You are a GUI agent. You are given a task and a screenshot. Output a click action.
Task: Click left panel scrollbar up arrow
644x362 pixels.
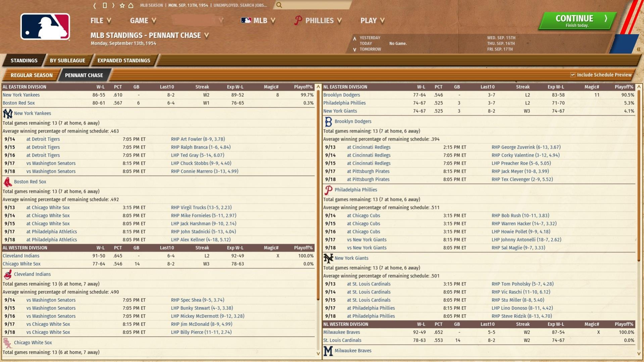[318, 87]
